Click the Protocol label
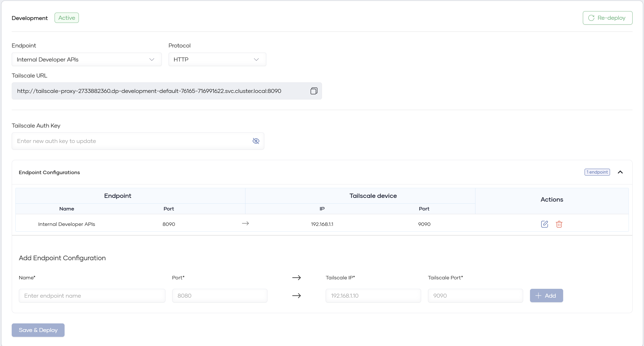The image size is (644, 346). [x=179, y=45]
